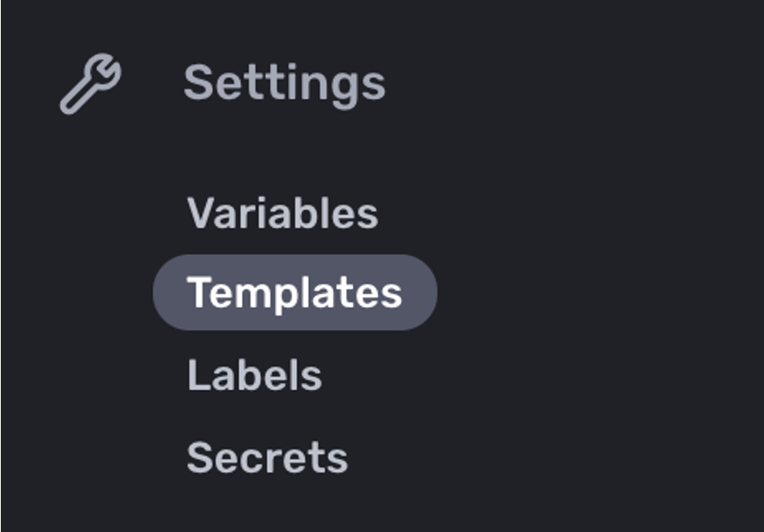The height and width of the screenshot is (532, 764).
Task: Select Labels from the sidebar list
Action: pyautogui.click(x=256, y=373)
